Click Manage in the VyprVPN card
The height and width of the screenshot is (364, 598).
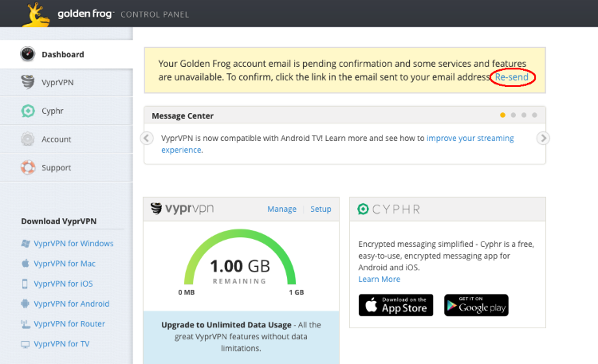coord(281,209)
